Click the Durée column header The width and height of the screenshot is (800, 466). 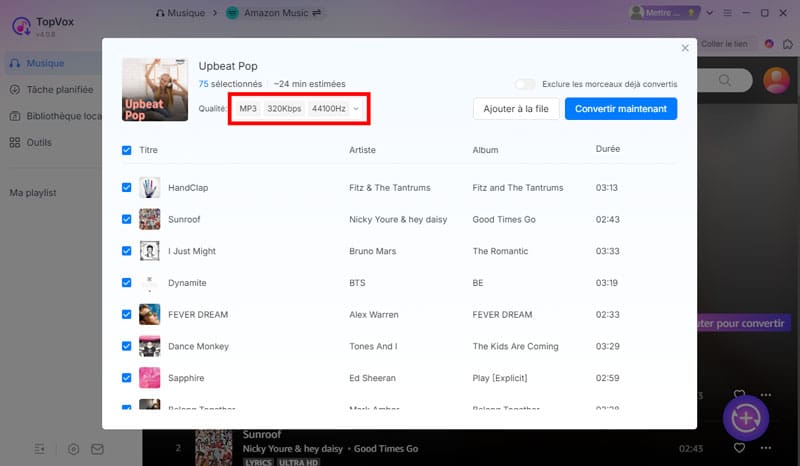(608, 149)
